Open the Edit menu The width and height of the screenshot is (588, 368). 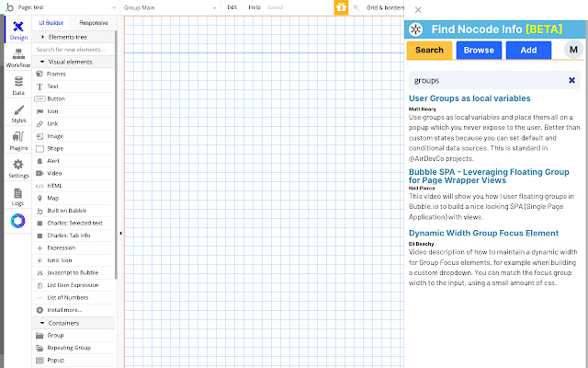(232, 7)
